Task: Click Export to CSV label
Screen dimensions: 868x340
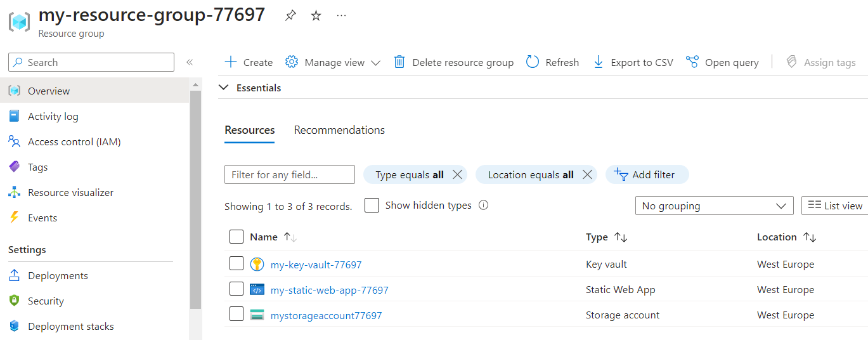Action: pyautogui.click(x=642, y=62)
